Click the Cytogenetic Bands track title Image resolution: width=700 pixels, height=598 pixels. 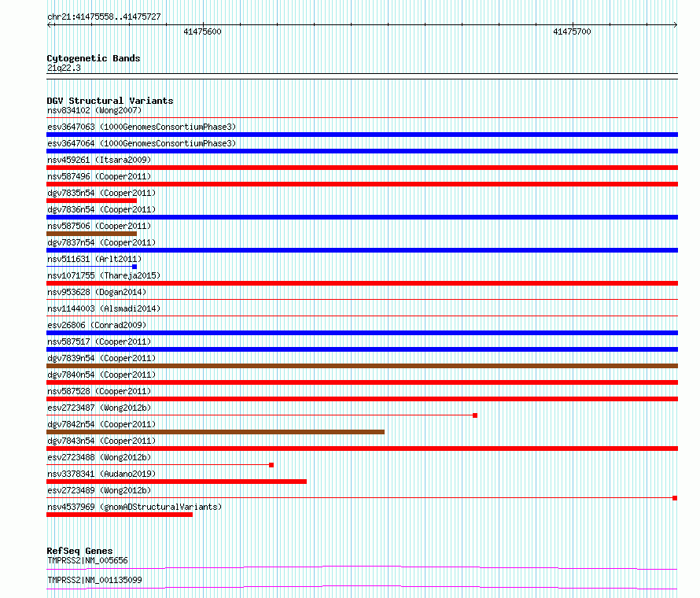(94, 58)
